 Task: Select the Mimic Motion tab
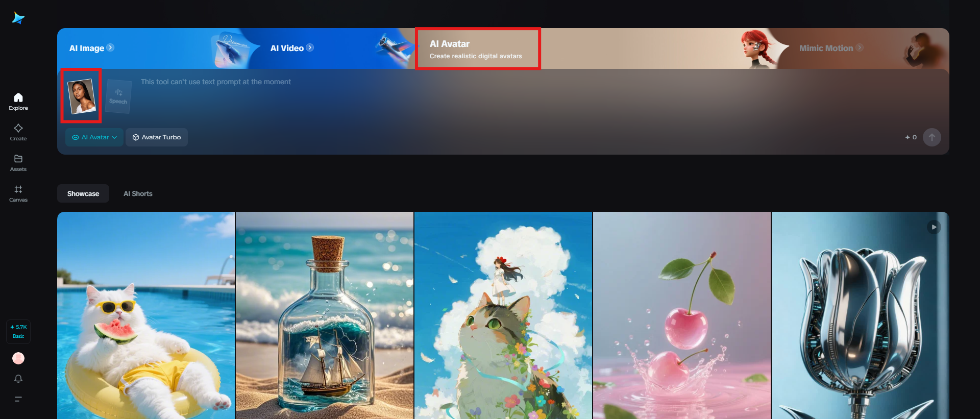[x=826, y=48]
